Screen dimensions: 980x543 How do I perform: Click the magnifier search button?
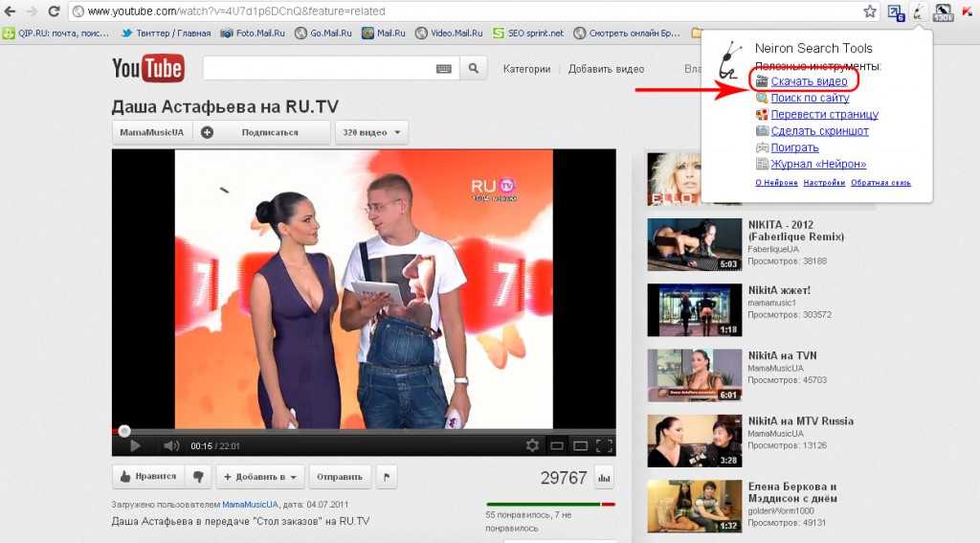point(473,68)
